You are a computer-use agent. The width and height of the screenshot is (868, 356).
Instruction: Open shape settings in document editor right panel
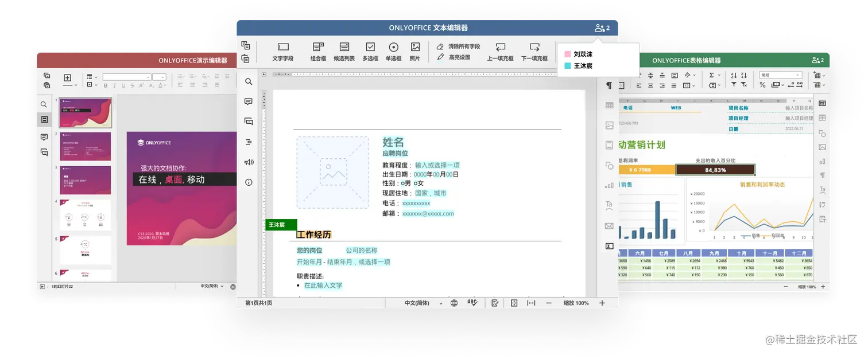coord(609,166)
